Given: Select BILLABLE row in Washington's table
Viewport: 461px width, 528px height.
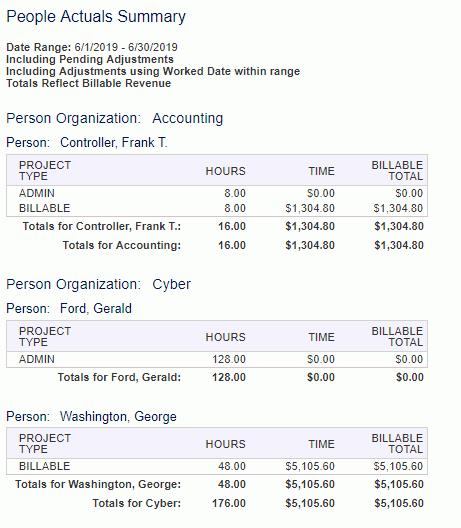Looking at the screenshot, I should (x=217, y=466).
